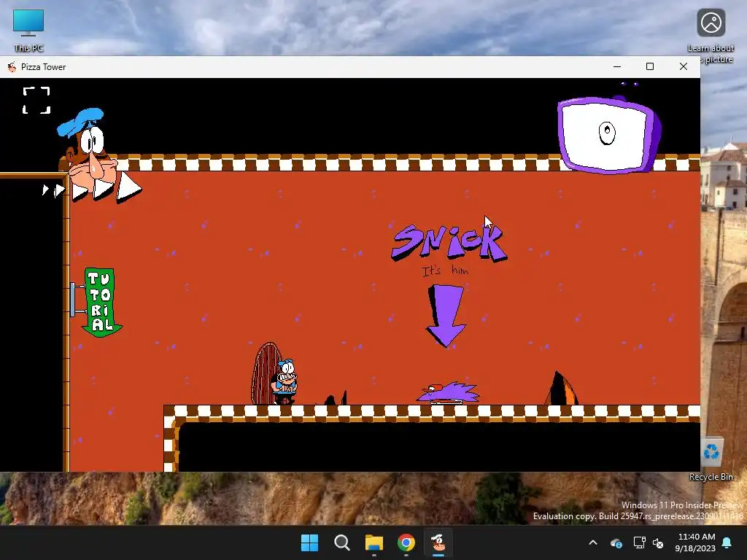Launch Google Chrome from the taskbar
The height and width of the screenshot is (560, 747).
click(406, 542)
